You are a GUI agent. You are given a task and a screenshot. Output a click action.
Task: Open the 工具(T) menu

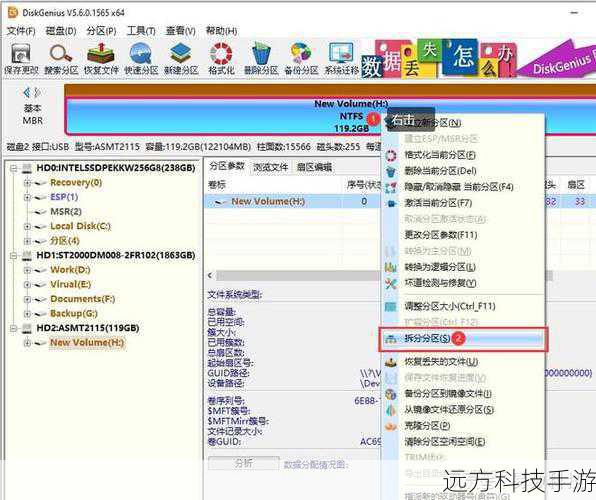click(141, 31)
